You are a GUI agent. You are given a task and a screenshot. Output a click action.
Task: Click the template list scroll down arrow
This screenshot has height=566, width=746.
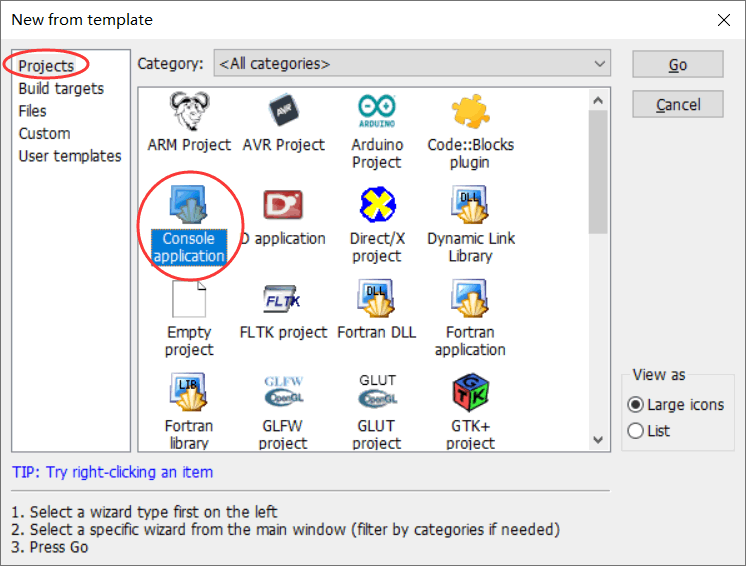598,439
